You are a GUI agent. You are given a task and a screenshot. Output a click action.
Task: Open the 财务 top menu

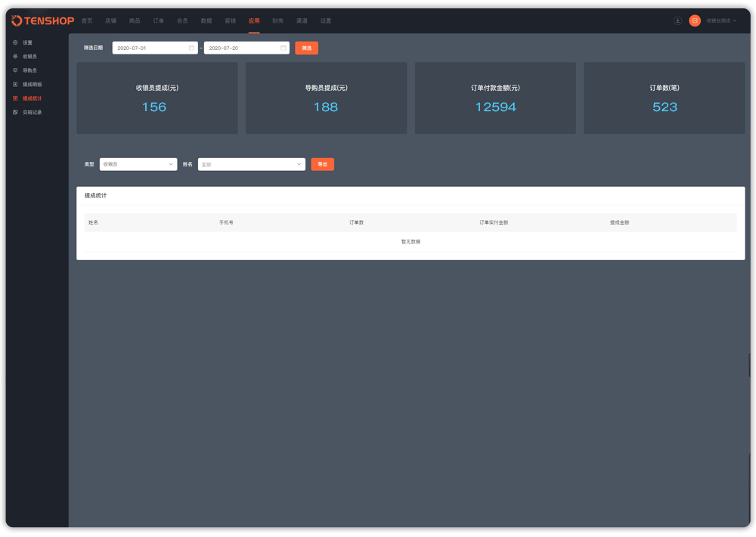click(x=277, y=20)
